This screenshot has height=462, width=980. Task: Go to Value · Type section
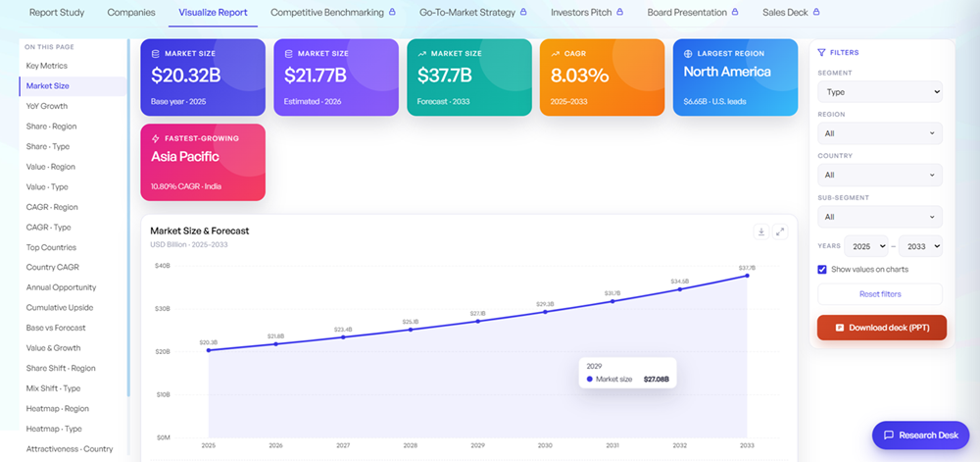(x=47, y=187)
